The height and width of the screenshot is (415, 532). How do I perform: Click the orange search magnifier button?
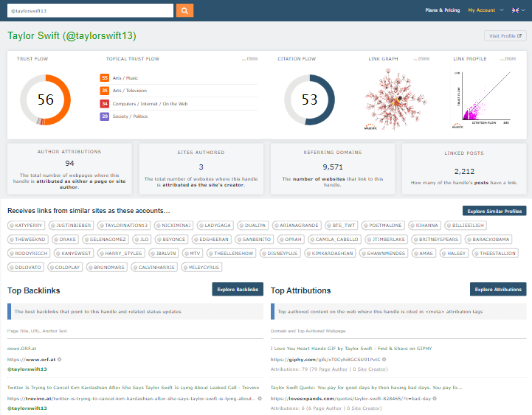[x=184, y=10]
